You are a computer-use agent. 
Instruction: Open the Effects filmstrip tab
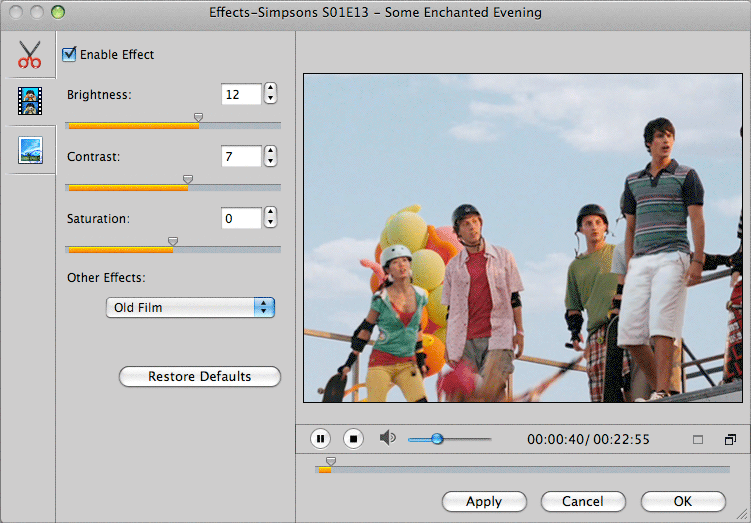pyautogui.click(x=30, y=101)
